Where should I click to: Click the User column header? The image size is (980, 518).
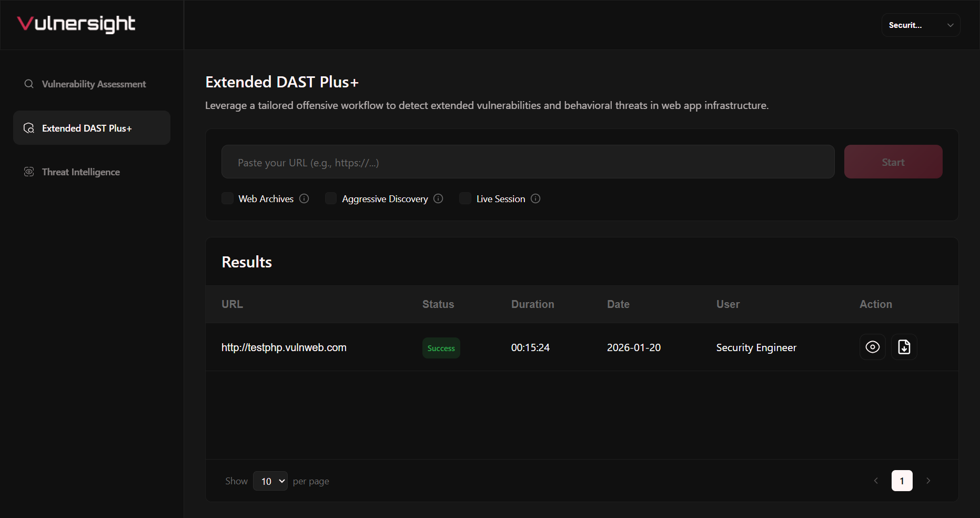(x=728, y=304)
